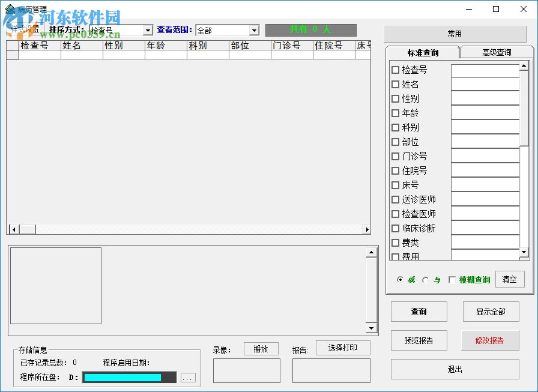Click the preview panel scroll-down arrow

[371, 328]
